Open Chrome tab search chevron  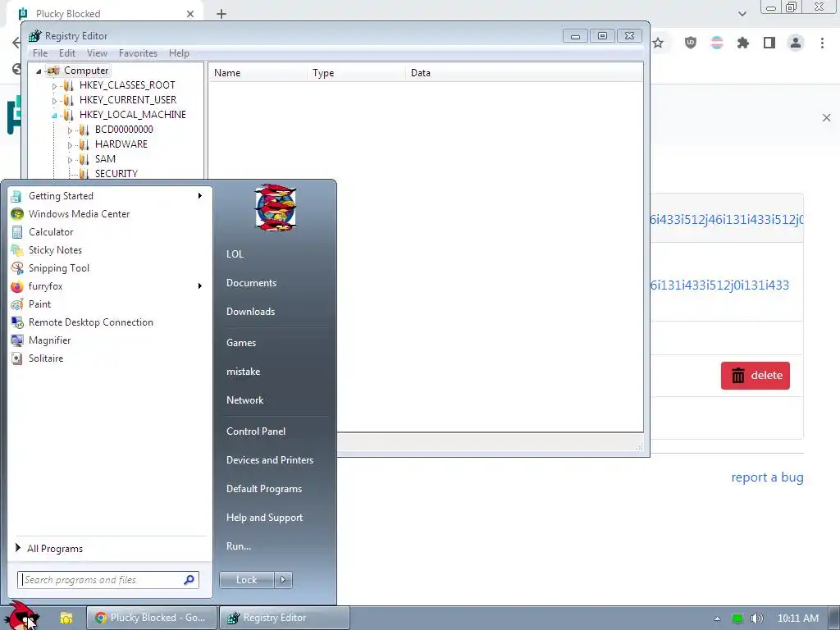pyautogui.click(x=742, y=14)
